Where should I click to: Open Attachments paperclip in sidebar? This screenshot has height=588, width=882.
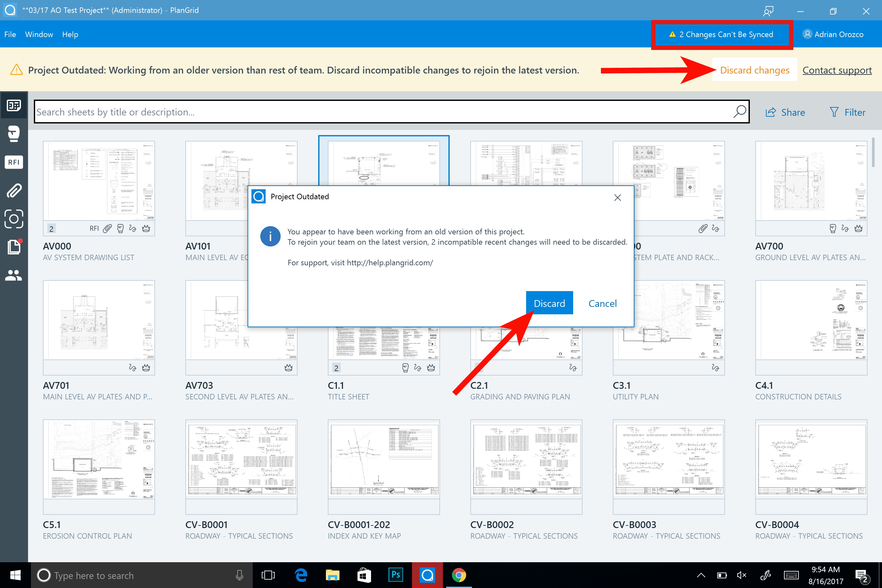14,191
